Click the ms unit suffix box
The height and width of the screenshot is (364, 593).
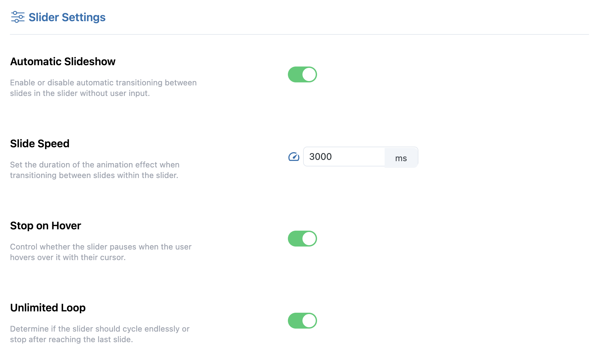[x=401, y=158]
